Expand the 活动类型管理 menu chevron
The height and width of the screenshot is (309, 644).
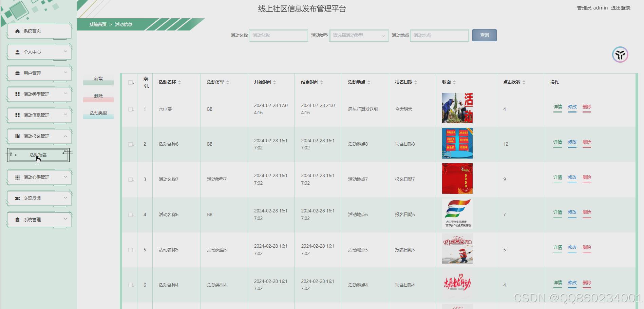pos(65,94)
